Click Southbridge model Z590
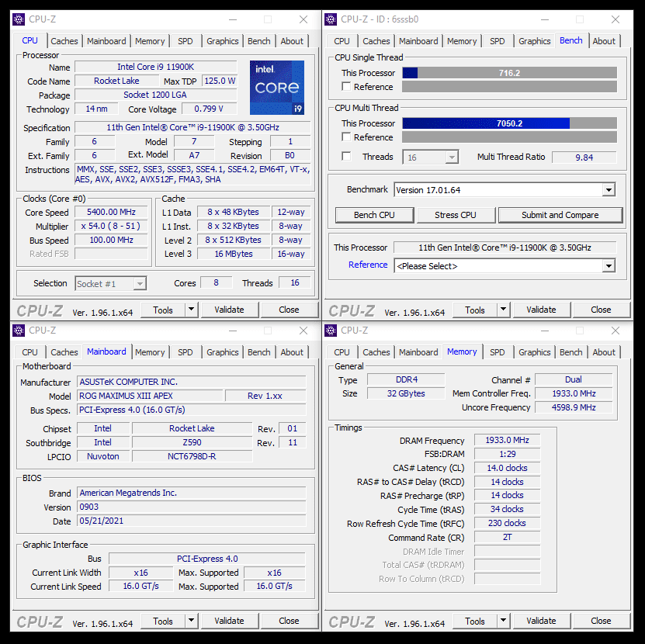Viewport: 645px width, 644px height. pyautogui.click(x=192, y=442)
